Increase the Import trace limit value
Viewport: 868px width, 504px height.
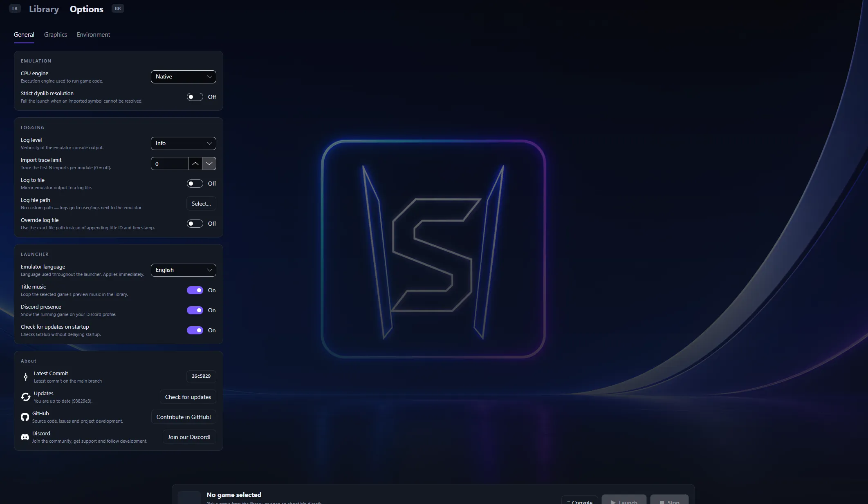(195, 164)
